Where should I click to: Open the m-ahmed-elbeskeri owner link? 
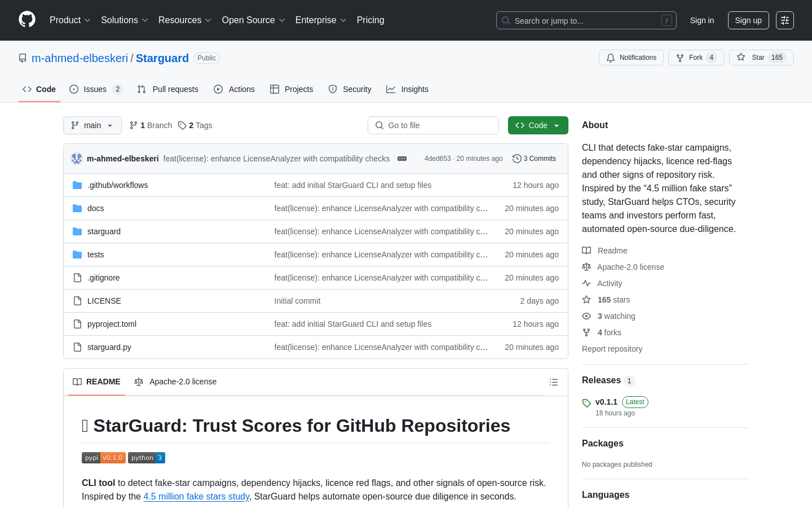coord(80,58)
